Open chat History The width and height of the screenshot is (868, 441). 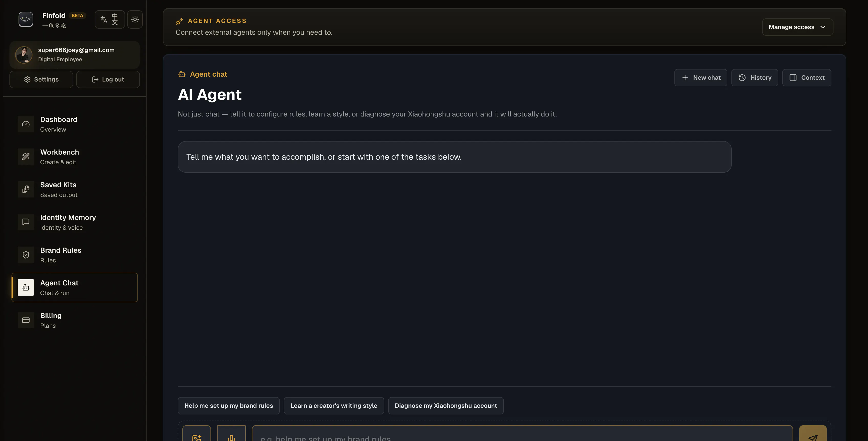754,77
